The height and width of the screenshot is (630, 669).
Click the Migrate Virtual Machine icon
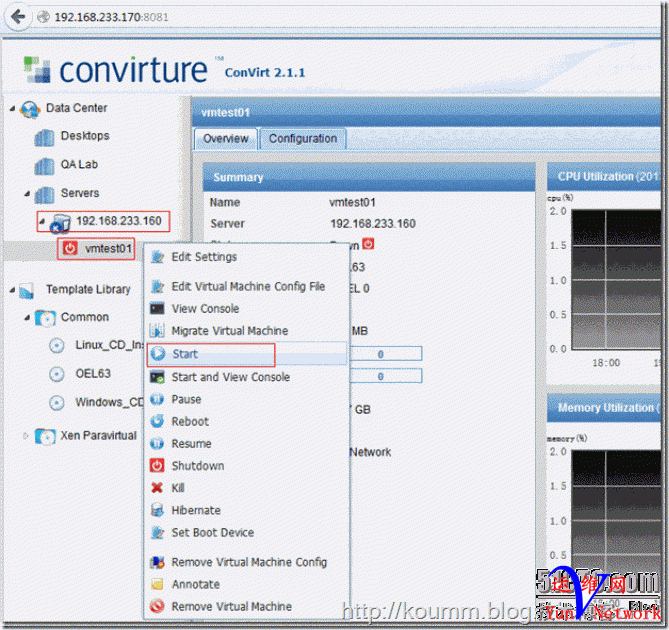tap(157, 331)
